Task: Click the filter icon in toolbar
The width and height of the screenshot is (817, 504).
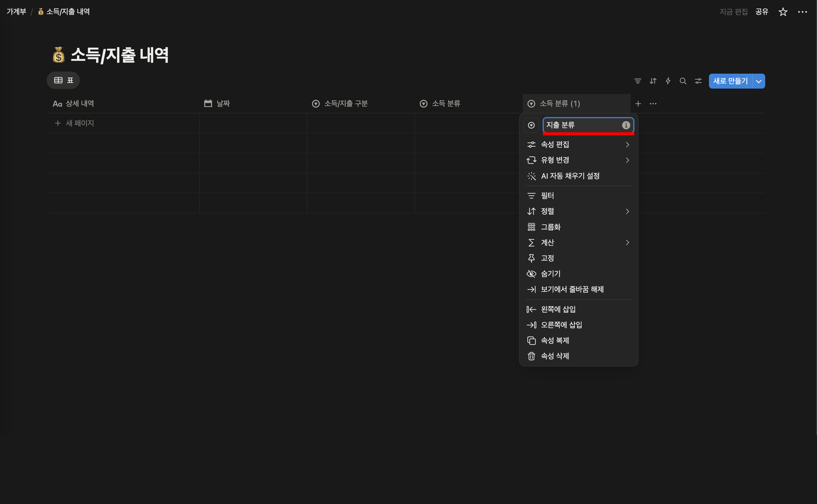Action: point(637,81)
